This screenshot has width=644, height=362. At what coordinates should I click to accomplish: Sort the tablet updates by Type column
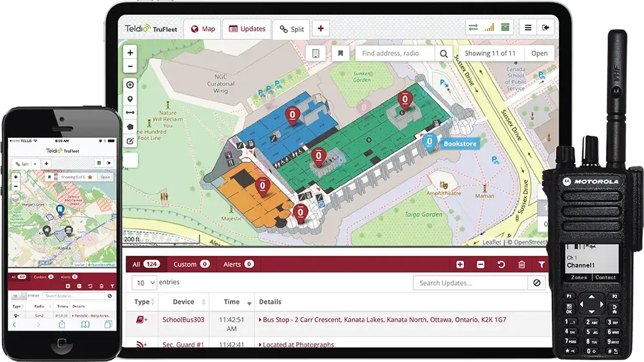coord(142,302)
